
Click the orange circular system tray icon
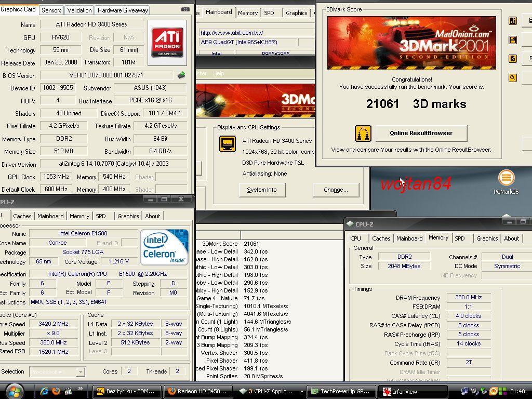(x=494, y=391)
